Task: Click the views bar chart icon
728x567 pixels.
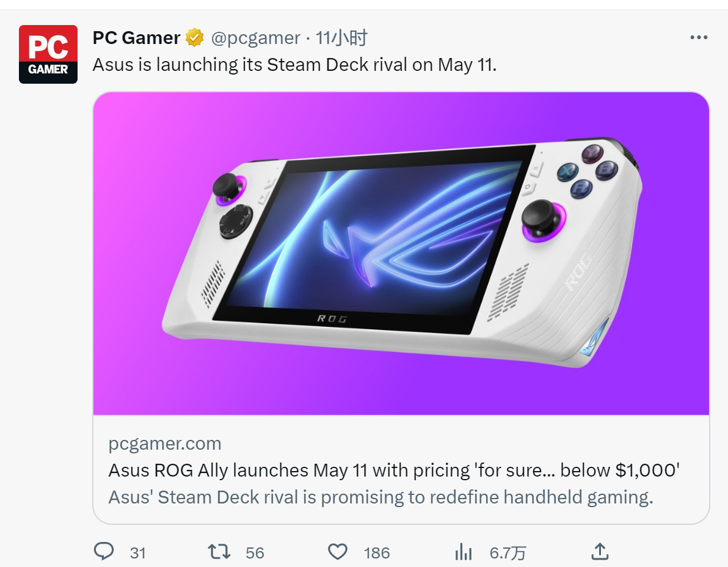Action: (464, 552)
